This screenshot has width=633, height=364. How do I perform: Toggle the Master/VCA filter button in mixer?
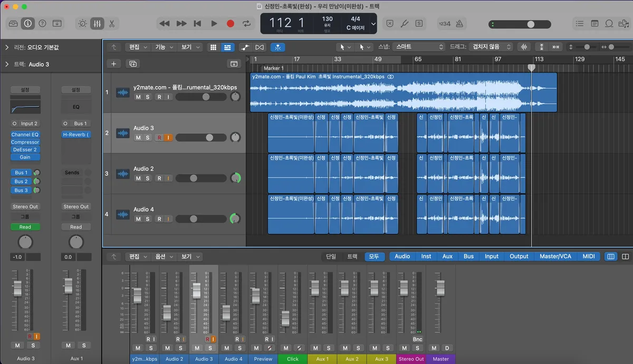point(555,256)
